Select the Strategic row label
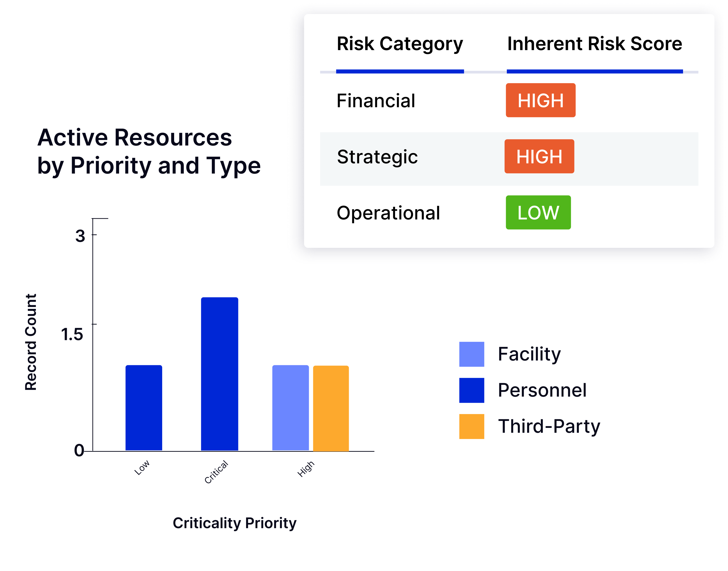728x571 pixels. pos(377,157)
